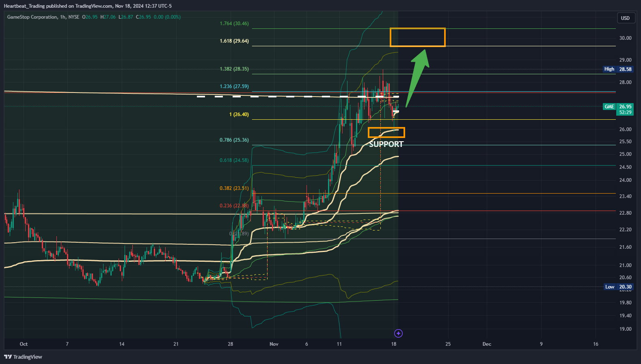Select the 0.786 (25.36) Fibonacci label

(234, 140)
